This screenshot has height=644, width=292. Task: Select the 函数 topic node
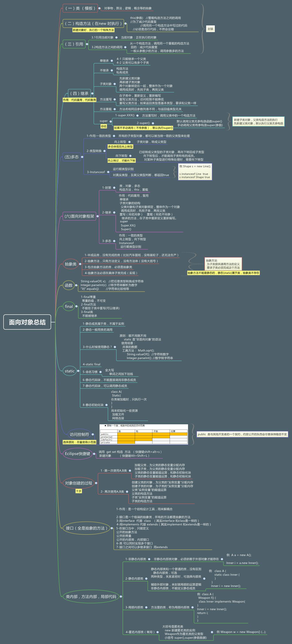pyautogui.click(x=69, y=285)
